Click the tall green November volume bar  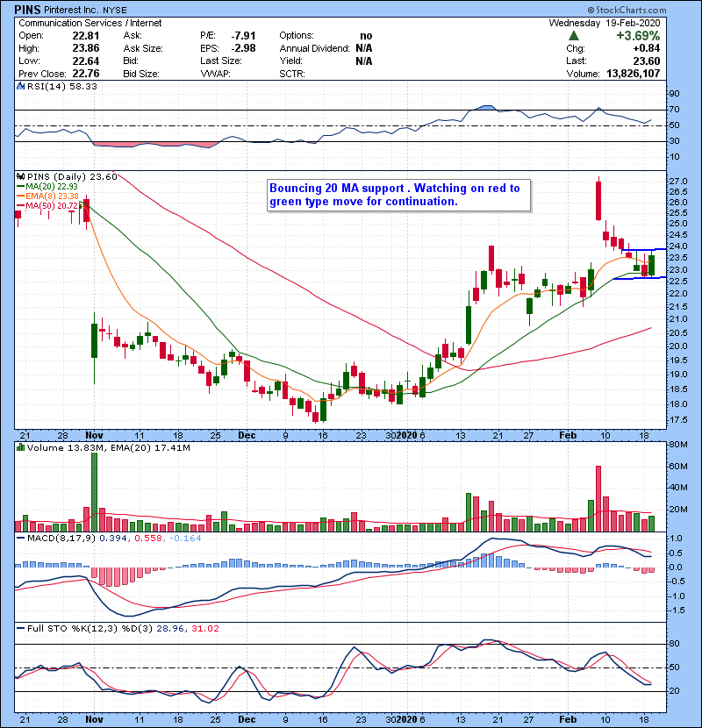click(x=94, y=492)
